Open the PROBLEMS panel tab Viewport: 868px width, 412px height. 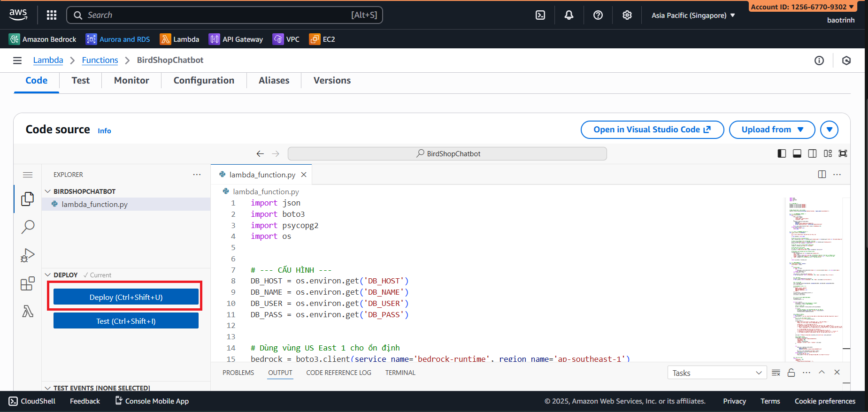(x=238, y=373)
